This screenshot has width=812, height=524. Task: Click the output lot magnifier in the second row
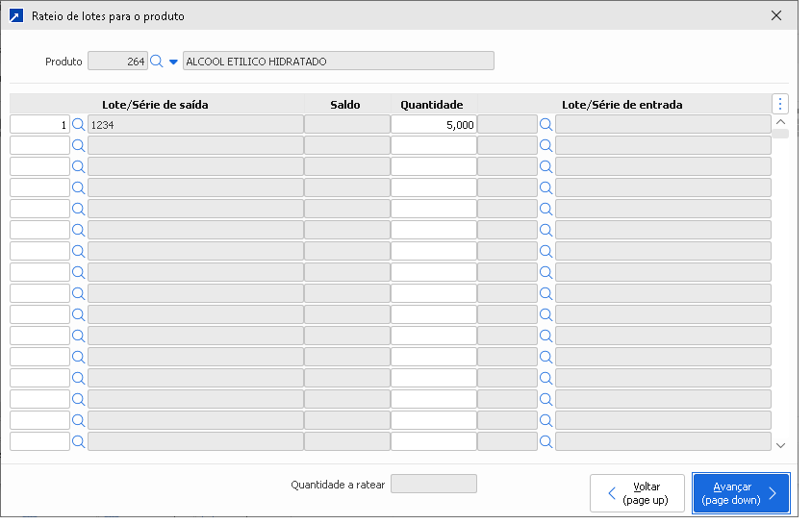[79, 145]
